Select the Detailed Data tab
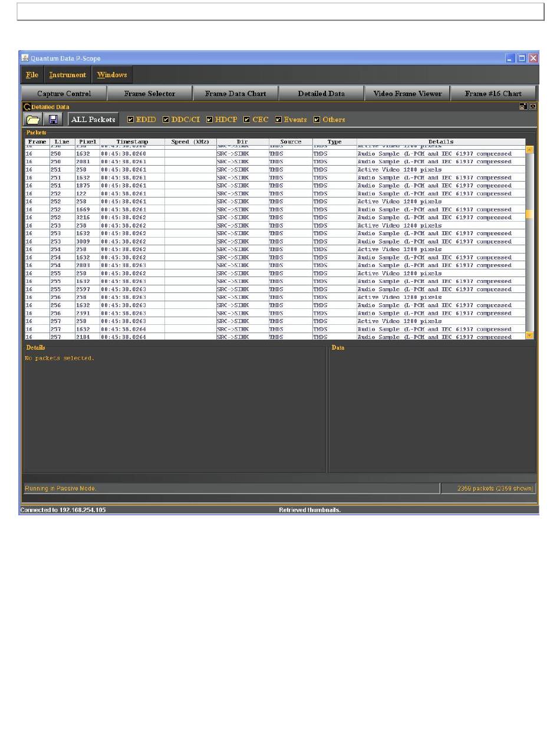 [321, 93]
